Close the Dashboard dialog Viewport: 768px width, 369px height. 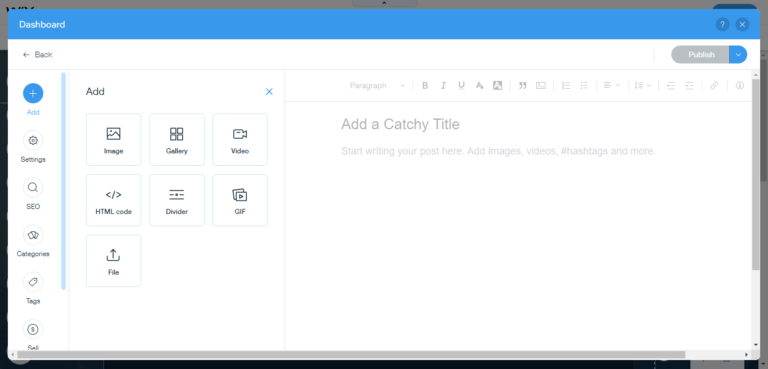click(x=743, y=25)
